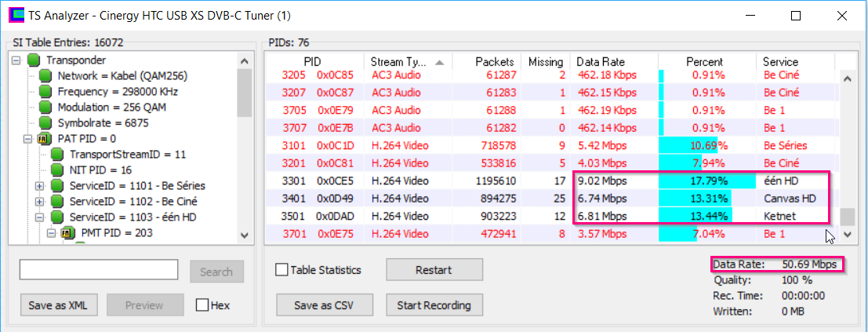
Task: Click green icon next to Symbolrate = 6875
Action: pyautogui.click(x=45, y=123)
